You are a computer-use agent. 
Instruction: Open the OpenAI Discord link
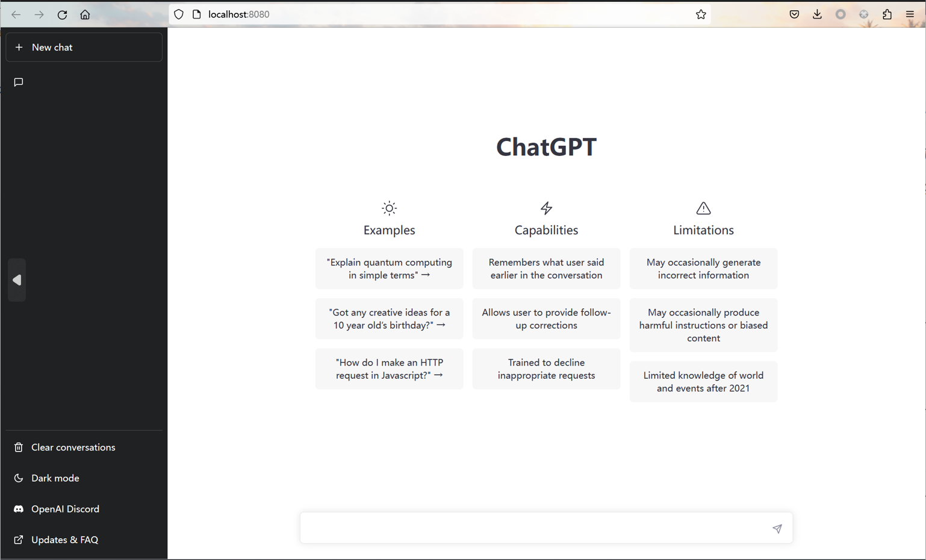[x=65, y=509]
